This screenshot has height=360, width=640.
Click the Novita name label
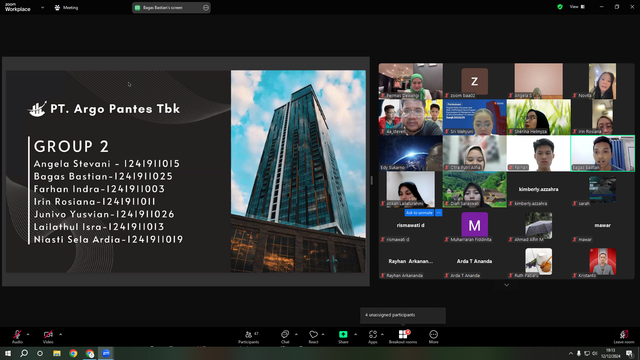(x=584, y=96)
